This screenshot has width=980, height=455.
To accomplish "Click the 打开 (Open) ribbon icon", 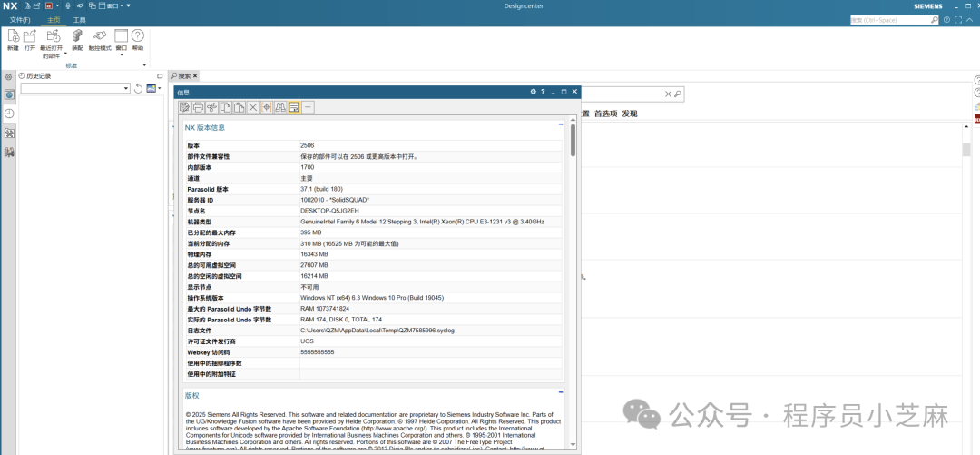I will pos(29,36).
